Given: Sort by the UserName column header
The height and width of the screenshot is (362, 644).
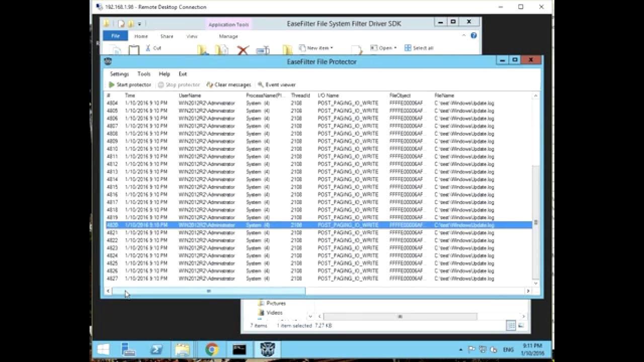Looking at the screenshot, I should click(190, 96).
